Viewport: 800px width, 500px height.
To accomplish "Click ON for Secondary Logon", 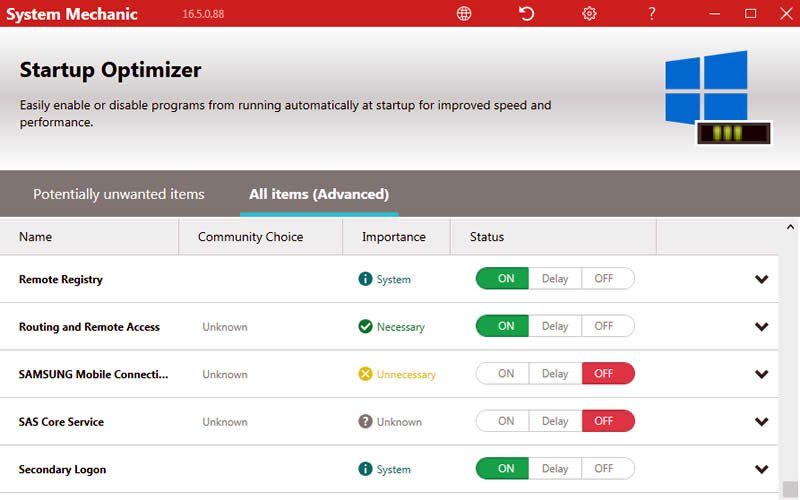I will (x=503, y=468).
